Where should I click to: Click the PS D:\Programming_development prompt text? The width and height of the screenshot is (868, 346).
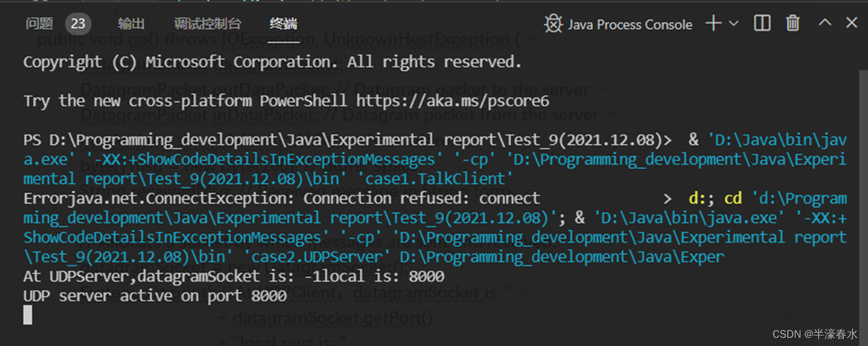pyautogui.click(x=347, y=140)
